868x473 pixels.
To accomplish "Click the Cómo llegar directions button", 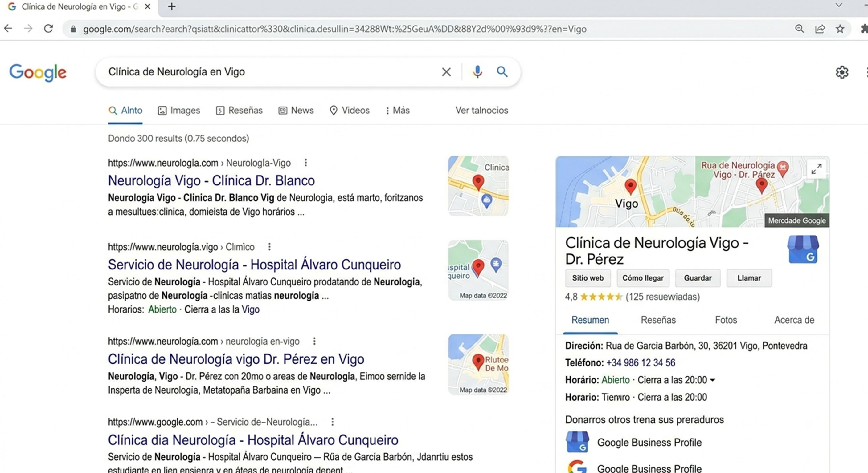I will tap(643, 278).
